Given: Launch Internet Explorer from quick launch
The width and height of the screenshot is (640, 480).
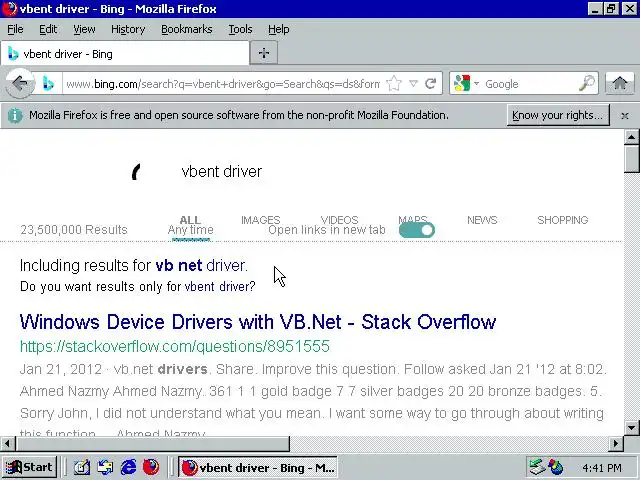Looking at the screenshot, I should click(128, 467).
